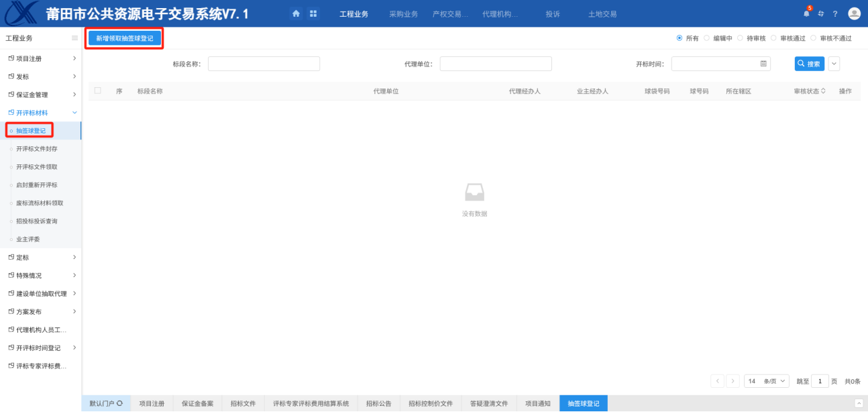Click the question mark help icon
This screenshot has height=412, width=868.
tap(835, 13)
